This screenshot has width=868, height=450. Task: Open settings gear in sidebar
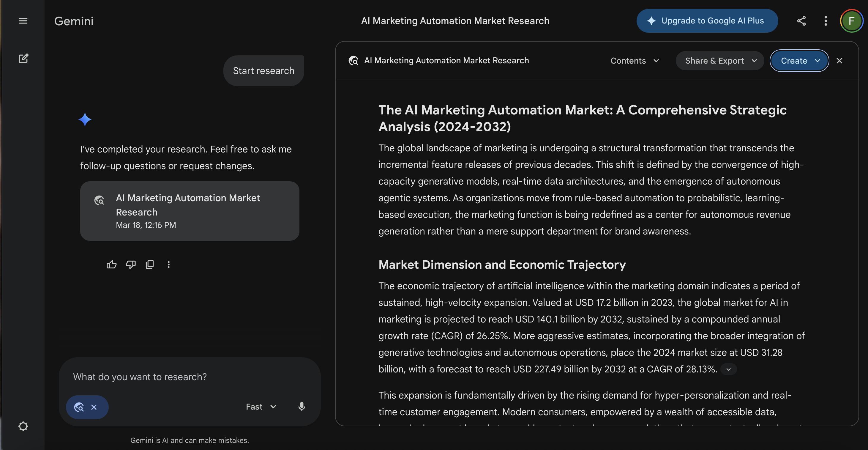point(23,427)
